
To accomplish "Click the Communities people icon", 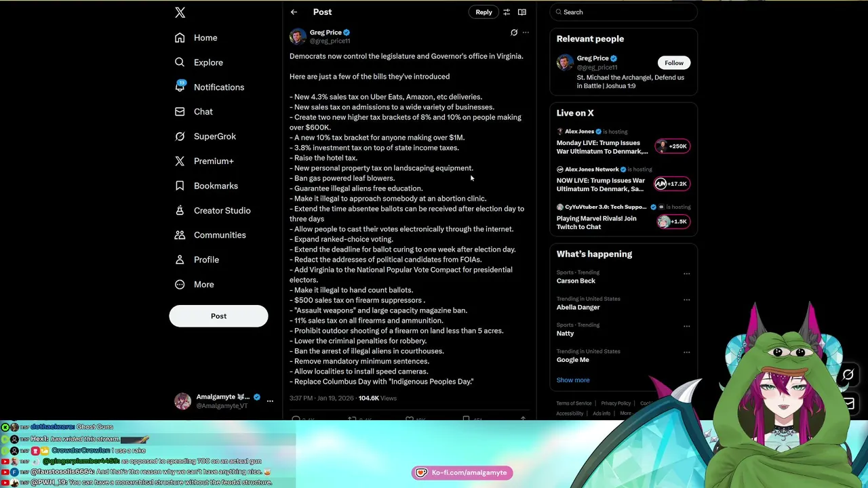I will tap(180, 235).
